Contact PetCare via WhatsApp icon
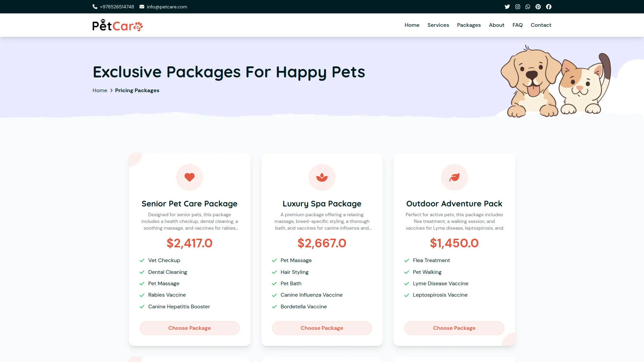Viewport: 644px width, 362px height. pyautogui.click(x=528, y=7)
